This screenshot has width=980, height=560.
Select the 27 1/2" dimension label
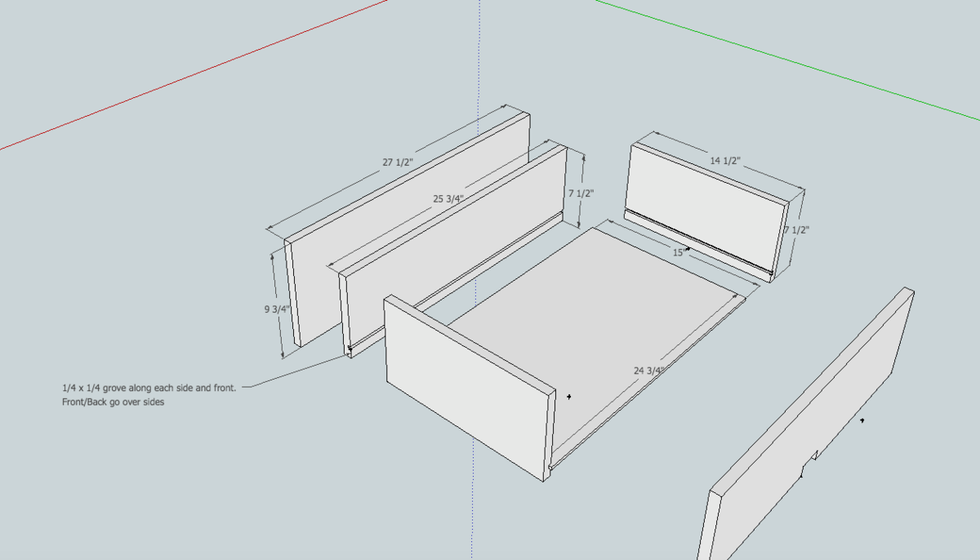click(x=399, y=162)
